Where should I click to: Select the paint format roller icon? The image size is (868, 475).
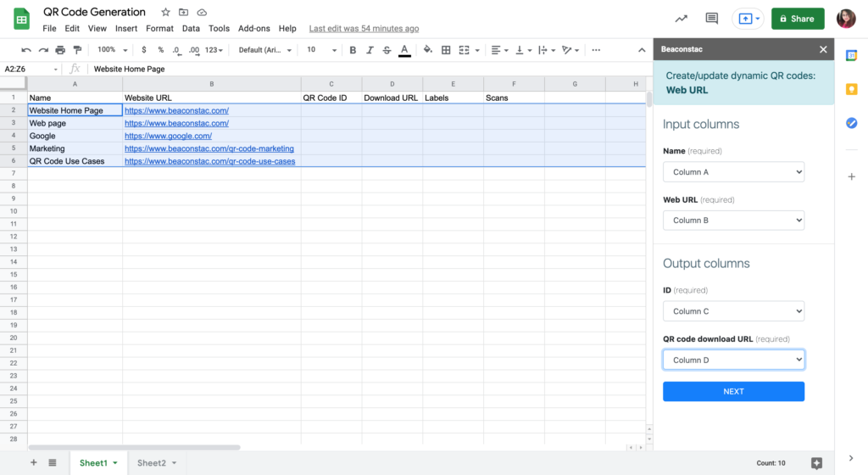coord(77,50)
